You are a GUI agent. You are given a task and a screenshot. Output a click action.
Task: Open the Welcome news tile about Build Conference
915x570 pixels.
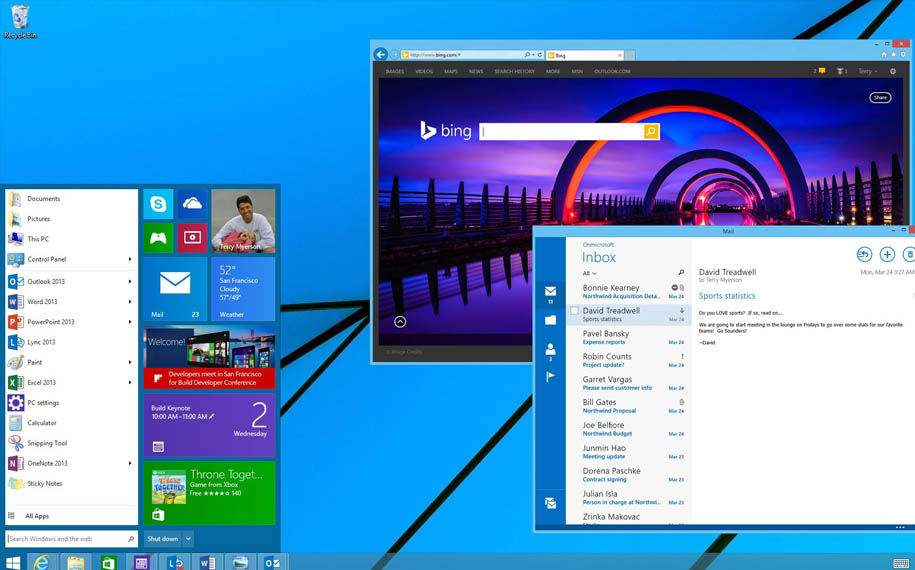click(x=209, y=358)
